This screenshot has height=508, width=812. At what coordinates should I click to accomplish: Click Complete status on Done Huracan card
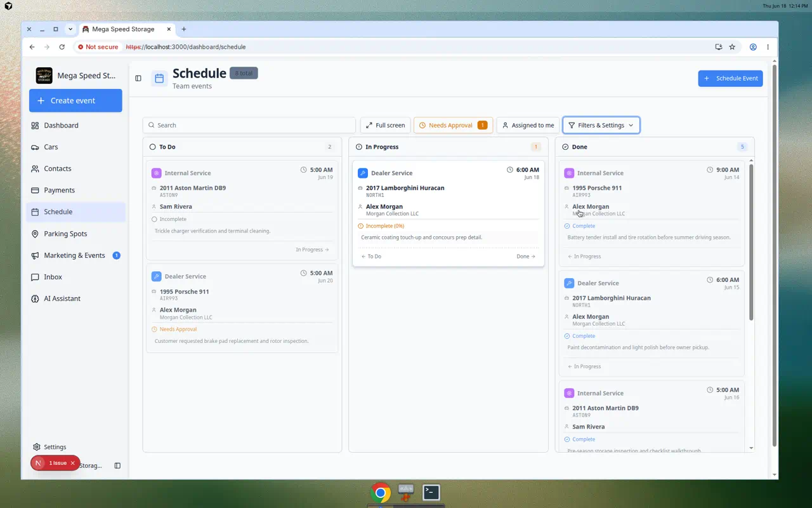579,336
